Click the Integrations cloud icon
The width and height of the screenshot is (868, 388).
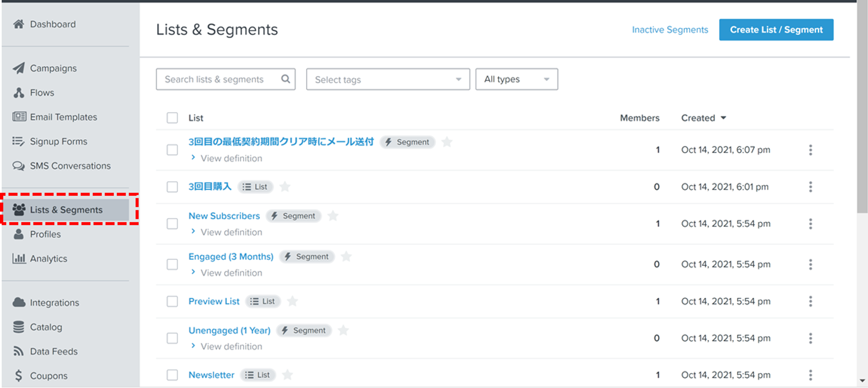(19, 303)
